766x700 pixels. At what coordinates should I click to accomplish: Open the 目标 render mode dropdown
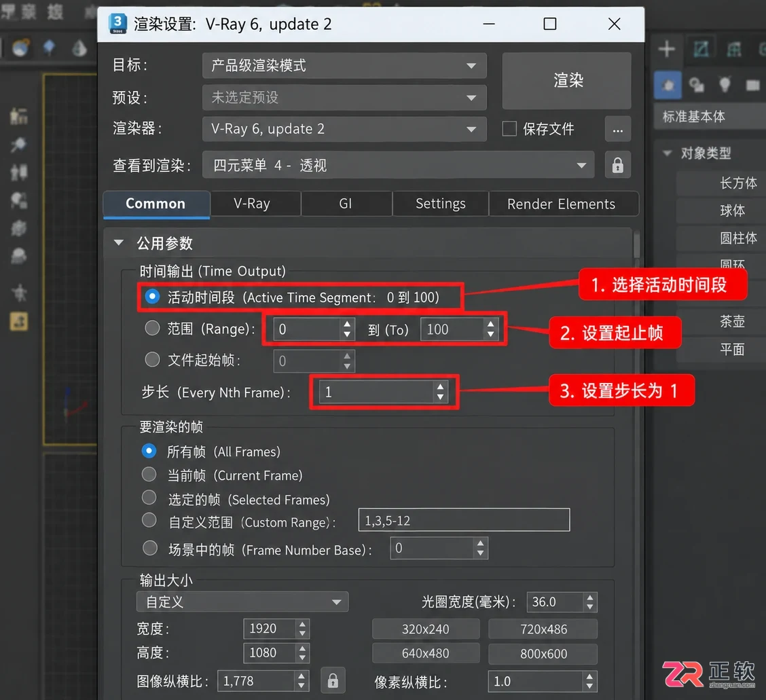[344, 65]
